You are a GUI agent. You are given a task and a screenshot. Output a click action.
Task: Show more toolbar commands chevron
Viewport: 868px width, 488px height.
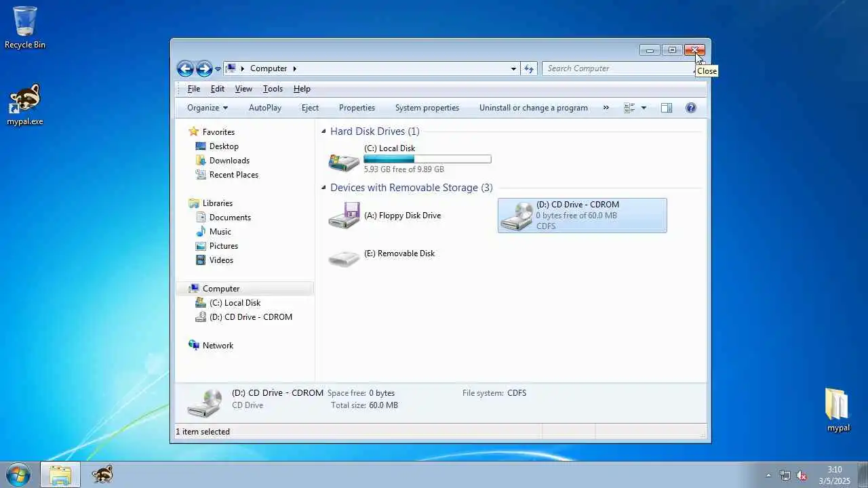606,108
